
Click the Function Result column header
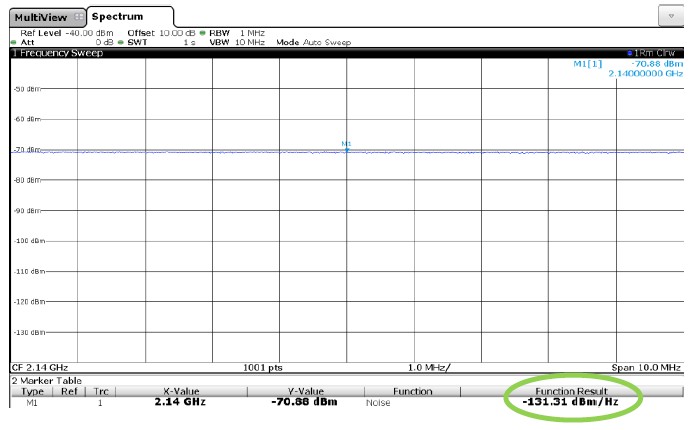coord(570,391)
